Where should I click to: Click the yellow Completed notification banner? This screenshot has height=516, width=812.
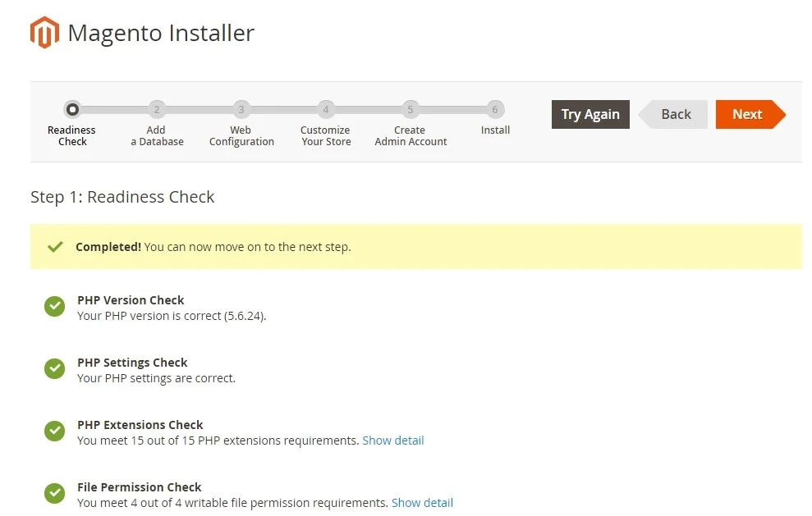[416, 245]
